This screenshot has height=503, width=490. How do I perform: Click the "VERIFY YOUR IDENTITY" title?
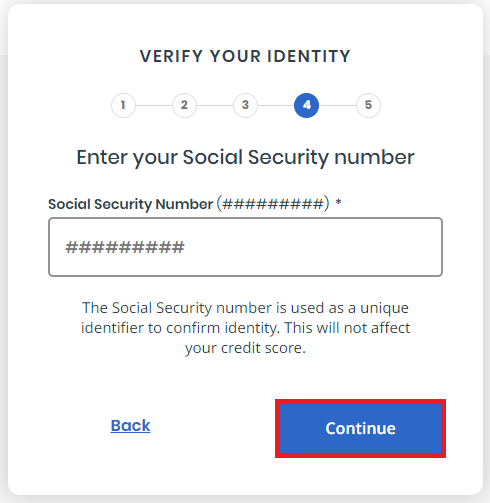[x=245, y=56]
